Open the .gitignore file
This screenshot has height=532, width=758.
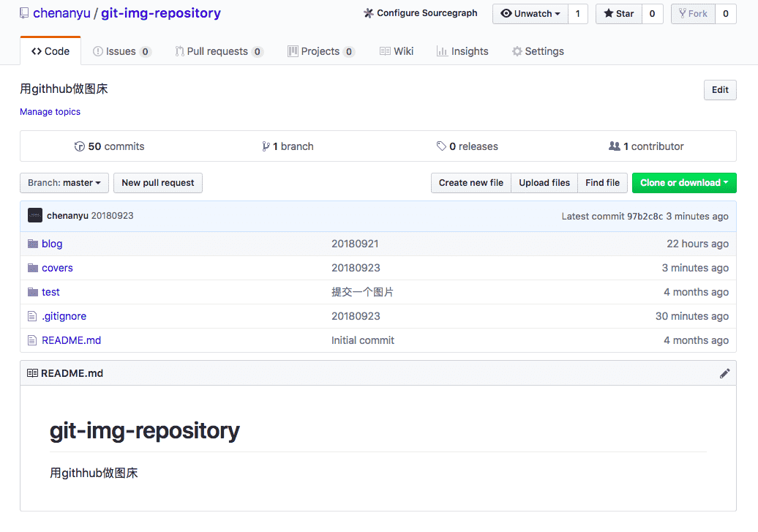pos(64,316)
